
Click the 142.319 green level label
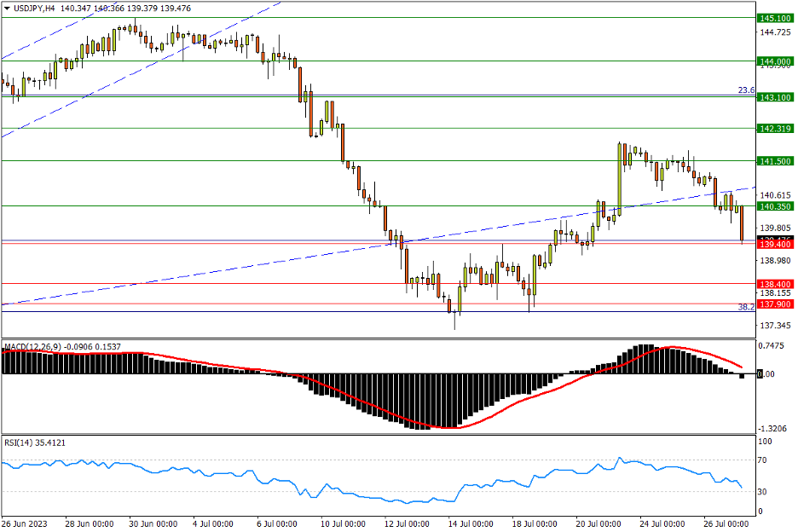[776, 129]
